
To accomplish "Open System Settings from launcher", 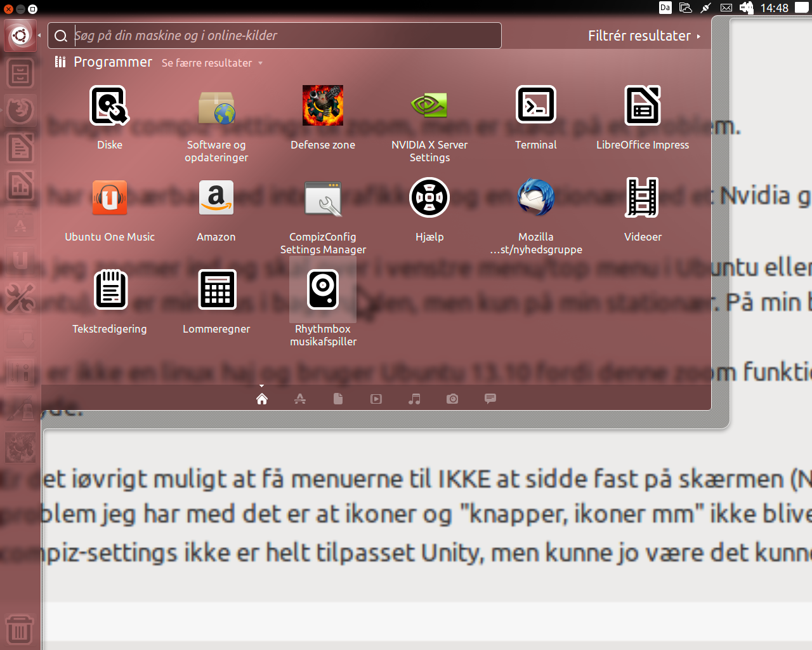I will pyautogui.click(x=20, y=298).
